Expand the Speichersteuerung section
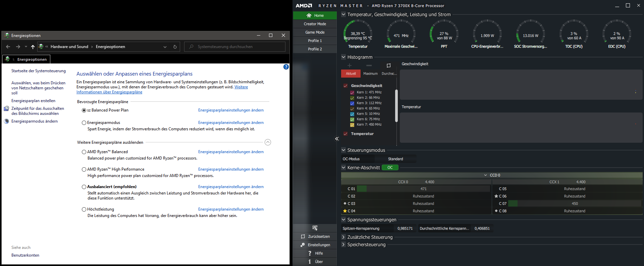Screen dimensions: 644x266 (x=343, y=245)
